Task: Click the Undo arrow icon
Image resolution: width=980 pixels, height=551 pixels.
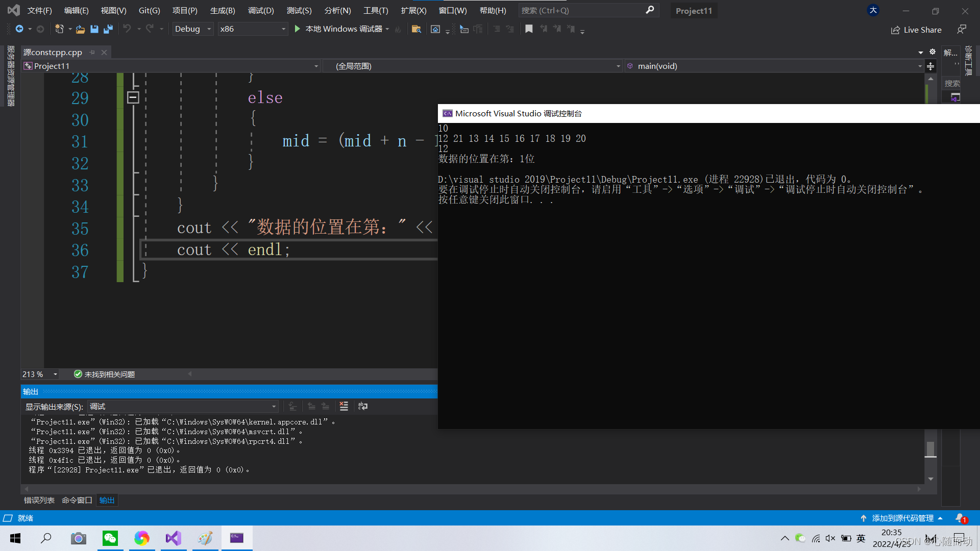Action: [127, 29]
